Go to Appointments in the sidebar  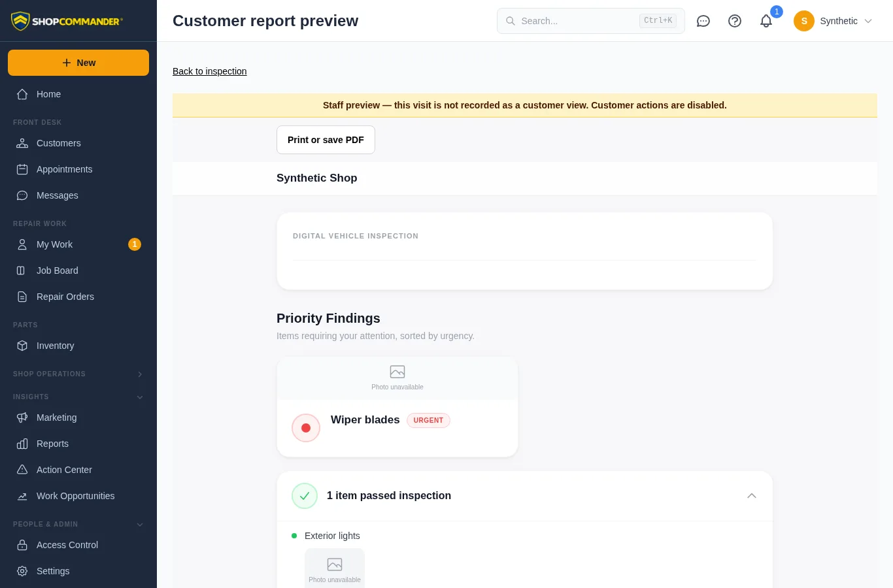tap(78, 169)
